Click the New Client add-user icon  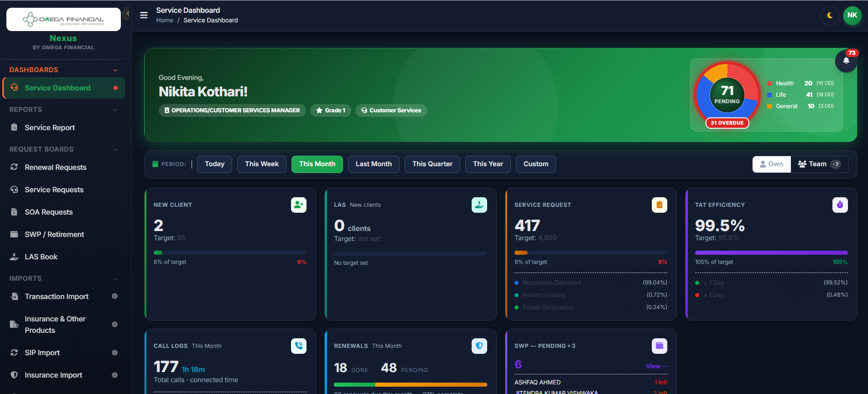pos(299,205)
